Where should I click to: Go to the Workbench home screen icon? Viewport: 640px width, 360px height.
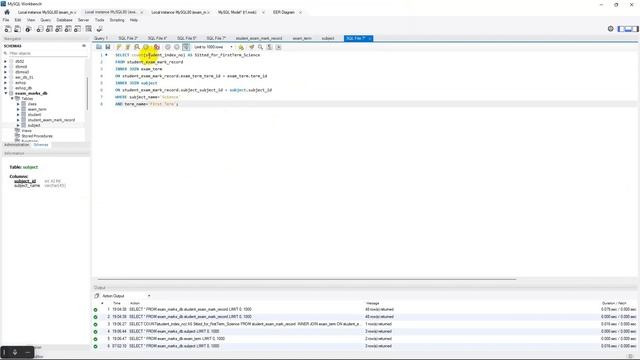pyautogui.click(x=7, y=12)
